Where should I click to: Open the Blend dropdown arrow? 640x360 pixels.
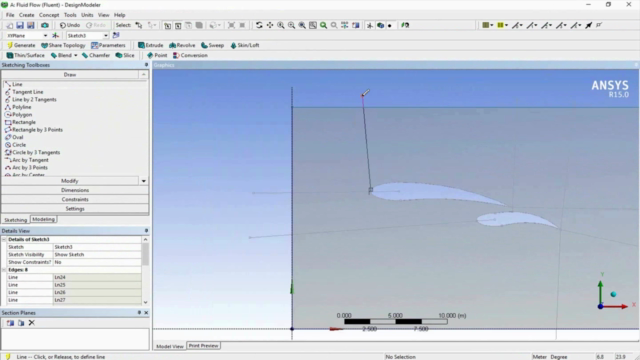click(76, 56)
